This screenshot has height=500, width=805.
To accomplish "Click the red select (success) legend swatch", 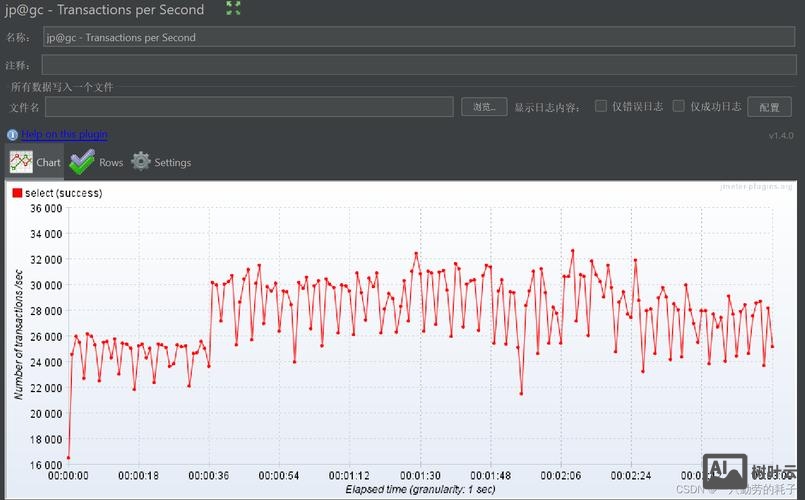I will click(x=17, y=192).
